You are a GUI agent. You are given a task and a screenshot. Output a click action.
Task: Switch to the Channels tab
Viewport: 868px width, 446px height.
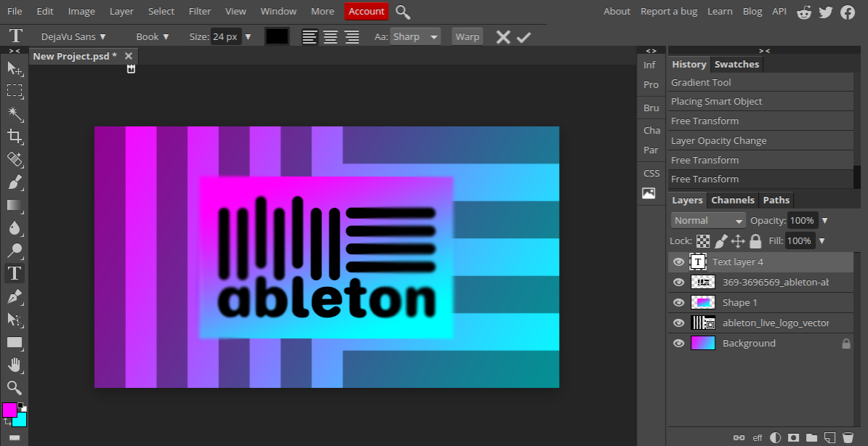732,200
